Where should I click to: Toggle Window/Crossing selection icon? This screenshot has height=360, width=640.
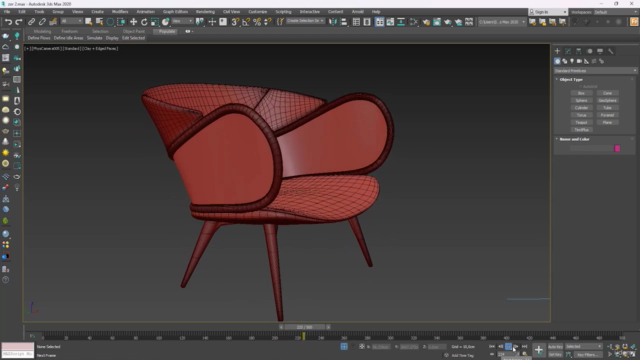tap(121, 22)
